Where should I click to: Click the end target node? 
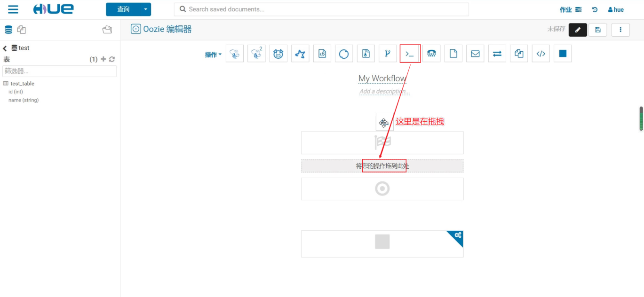[x=382, y=189]
